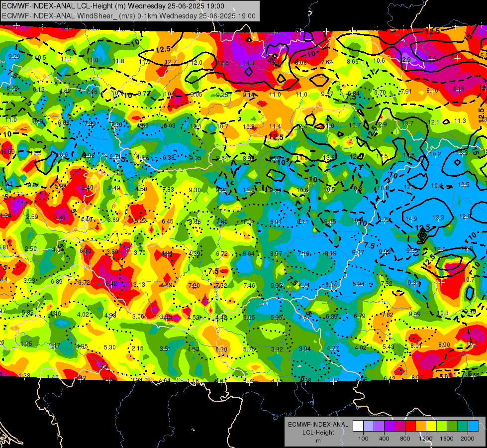Click the white swatch in the LCL-Height legend
This screenshot has width=487, height=448.
(358, 426)
